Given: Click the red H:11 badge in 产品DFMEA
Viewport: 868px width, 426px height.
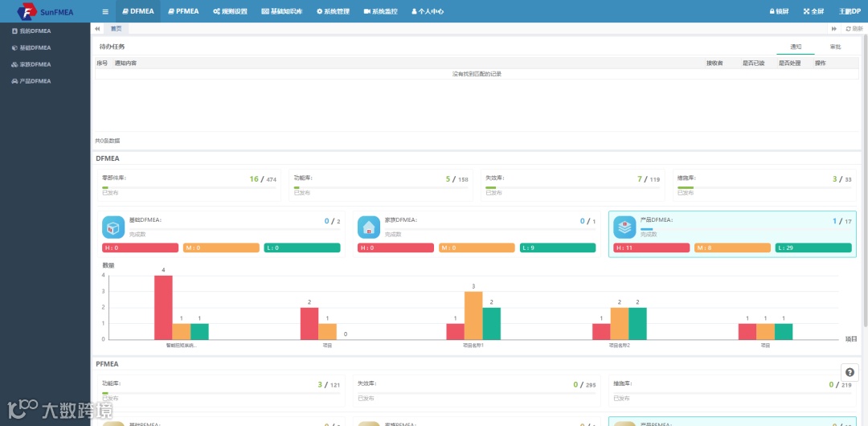Looking at the screenshot, I should [x=652, y=248].
